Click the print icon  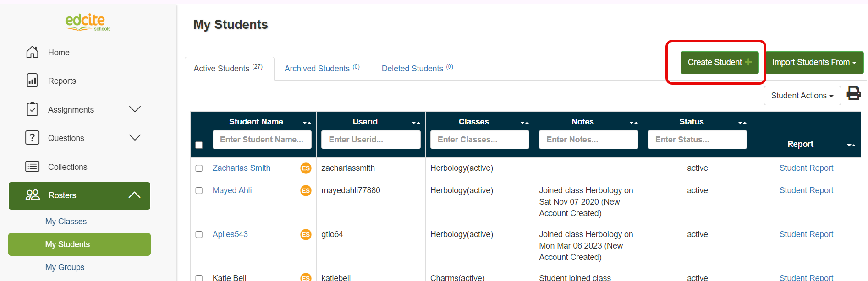(x=853, y=93)
